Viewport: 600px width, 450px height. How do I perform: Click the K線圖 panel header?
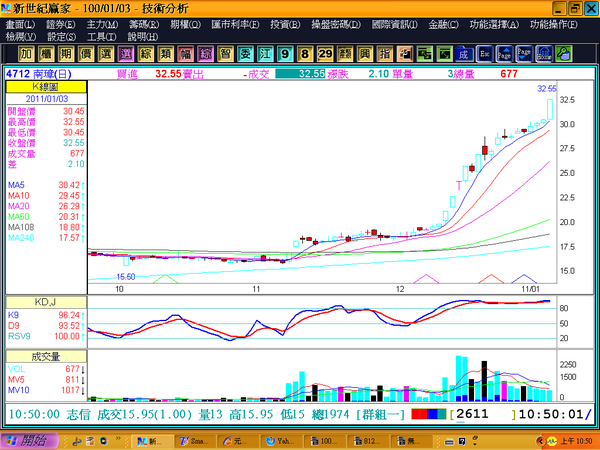[46, 86]
